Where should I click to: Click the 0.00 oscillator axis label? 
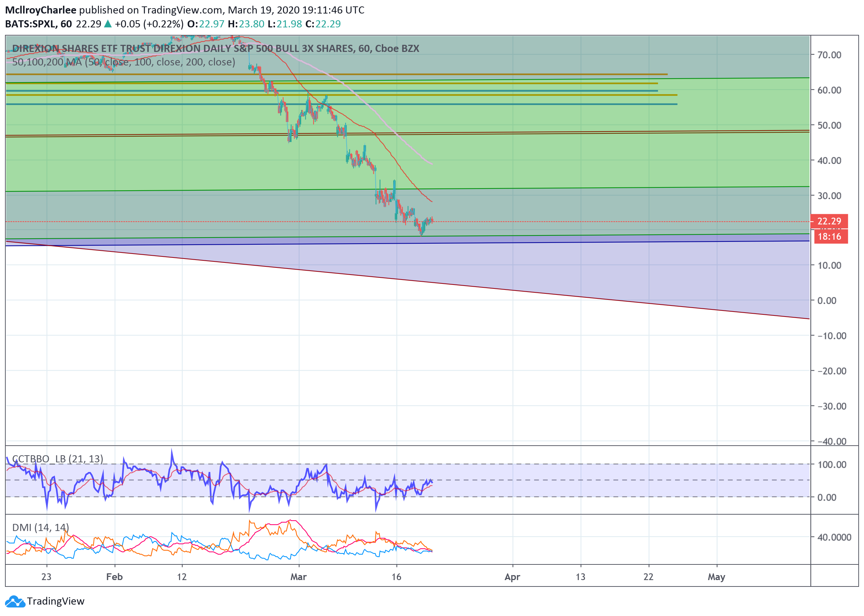827,498
